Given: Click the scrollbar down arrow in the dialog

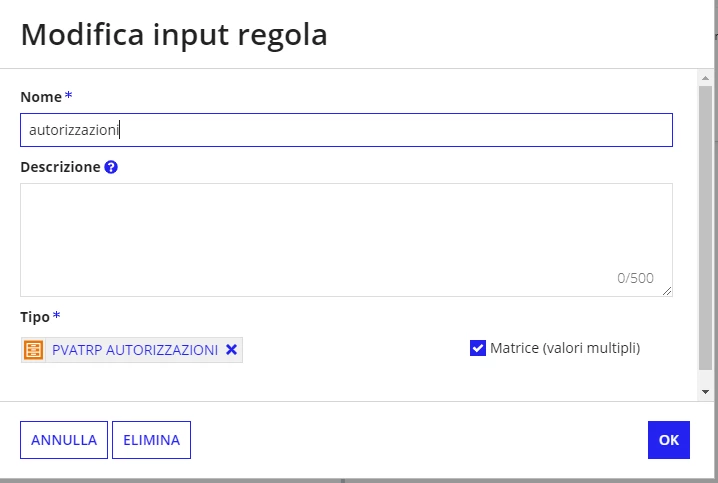Looking at the screenshot, I should click(x=705, y=392).
